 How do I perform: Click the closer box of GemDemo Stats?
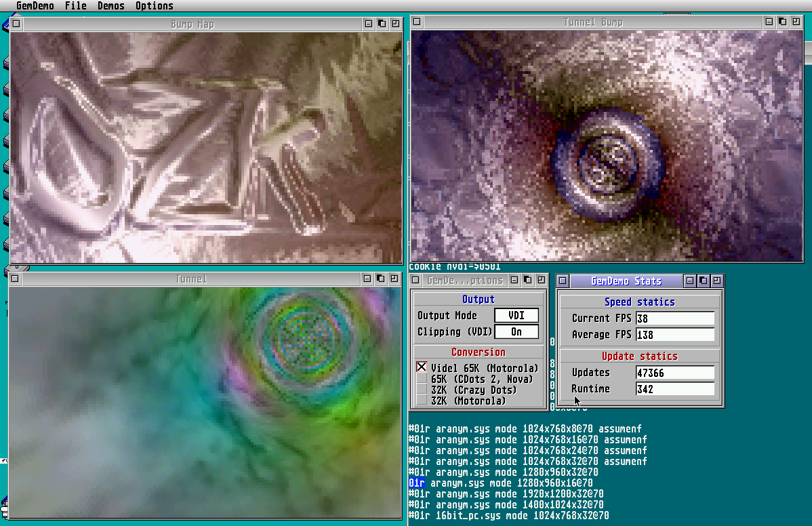[x=563, y=281]
